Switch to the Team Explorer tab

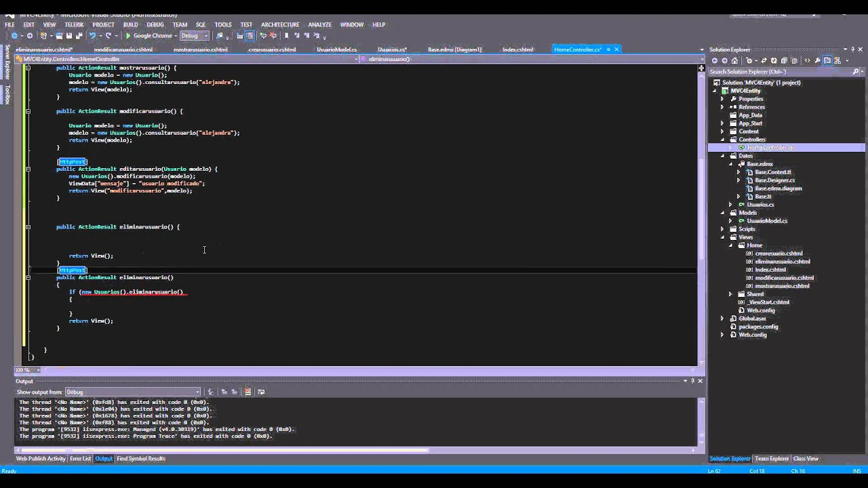click(x=772, y=459)
